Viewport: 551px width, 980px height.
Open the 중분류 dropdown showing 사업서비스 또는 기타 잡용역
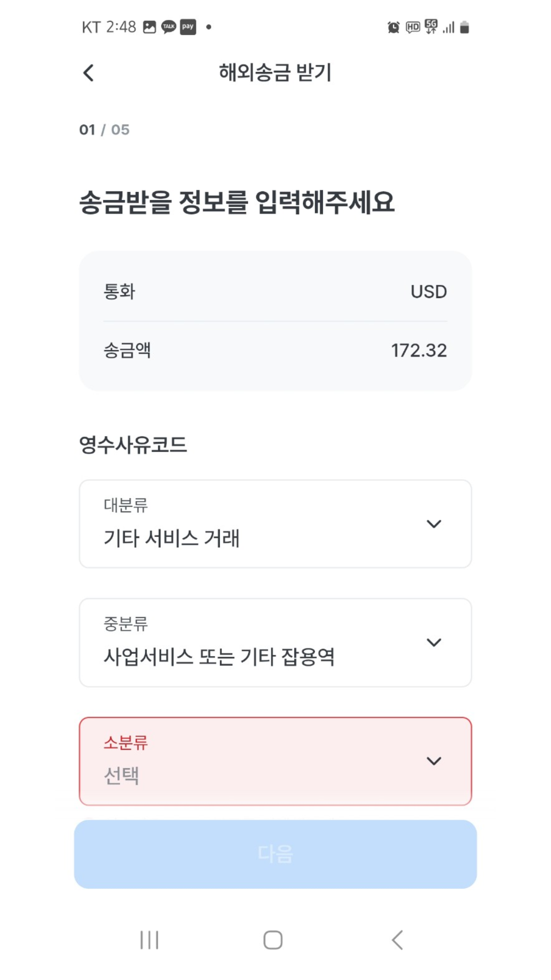click(275, 643)
